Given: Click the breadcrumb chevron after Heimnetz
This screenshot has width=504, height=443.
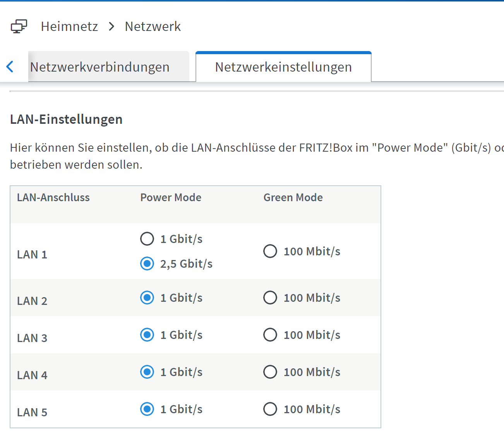Looking at the screenshot, I should click(111, 26).
